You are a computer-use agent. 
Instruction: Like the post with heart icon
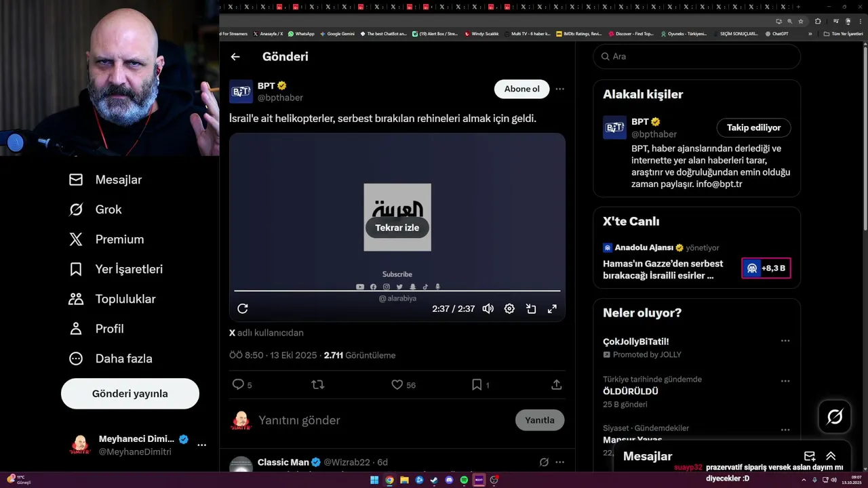tap(397, 384)
